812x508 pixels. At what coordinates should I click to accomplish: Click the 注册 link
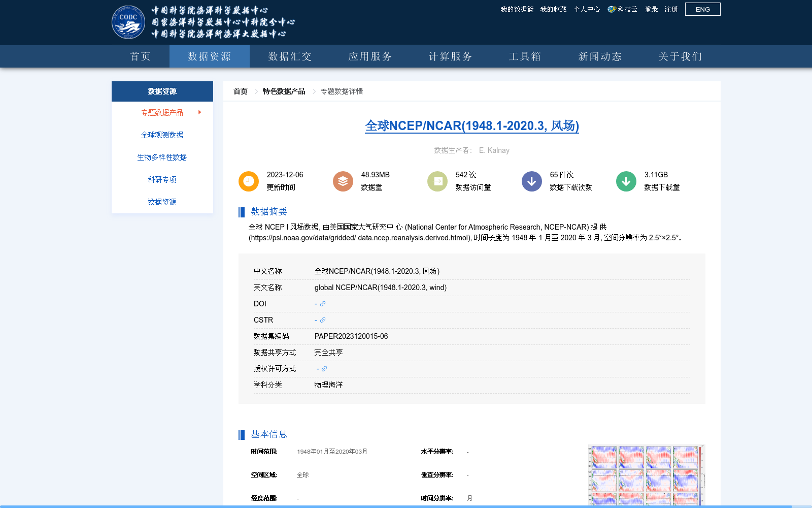click(x=671, y=9)
